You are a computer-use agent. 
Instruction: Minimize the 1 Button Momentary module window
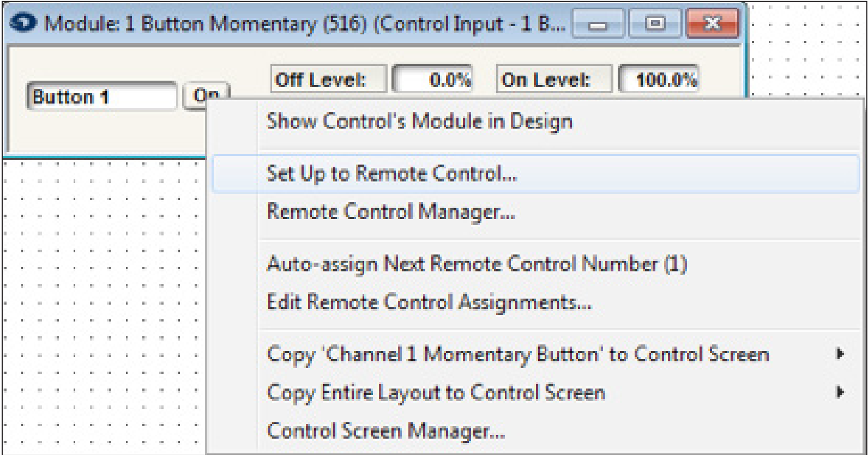pos(598,25)
